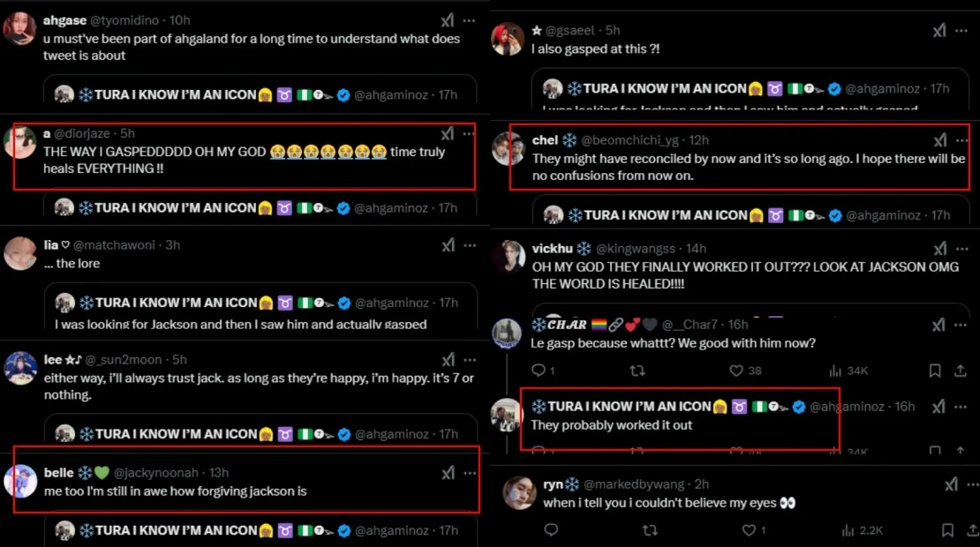Open the more options menu on @diorjaze's tweet
Image resolution: width=980 pixels, height=547 pixels.
[x=469, y=133]
